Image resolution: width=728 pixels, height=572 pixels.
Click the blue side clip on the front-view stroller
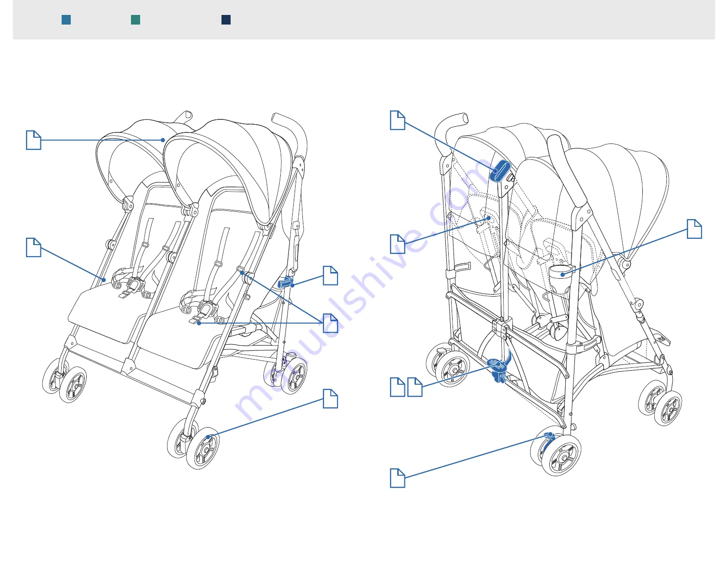286,282
